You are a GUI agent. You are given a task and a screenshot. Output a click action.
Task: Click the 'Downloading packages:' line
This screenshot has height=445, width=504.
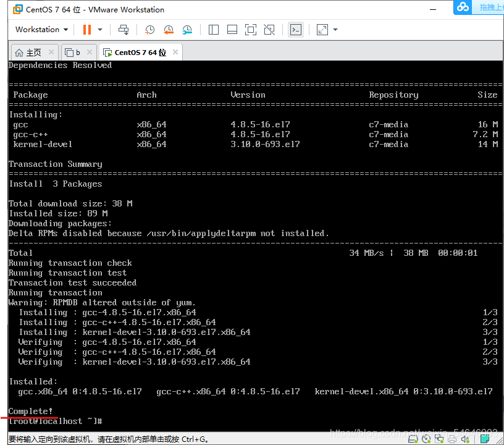click(60, 224)
